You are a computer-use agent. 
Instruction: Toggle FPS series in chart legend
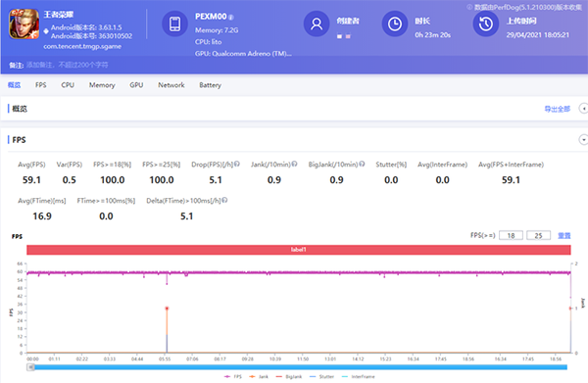pyautogui.click(x=233, y=376)
